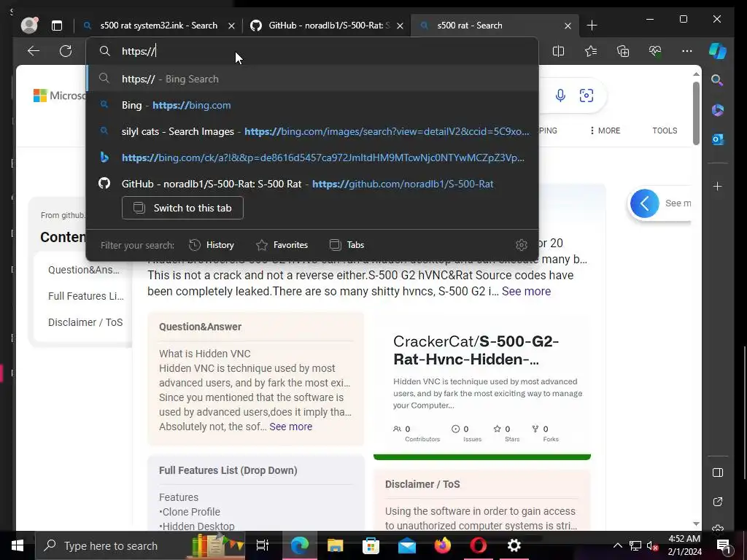The width and height of the screenshot is (747, 560).
Task: Click Microsoft logo on Bing page
Action: point(60,96)
